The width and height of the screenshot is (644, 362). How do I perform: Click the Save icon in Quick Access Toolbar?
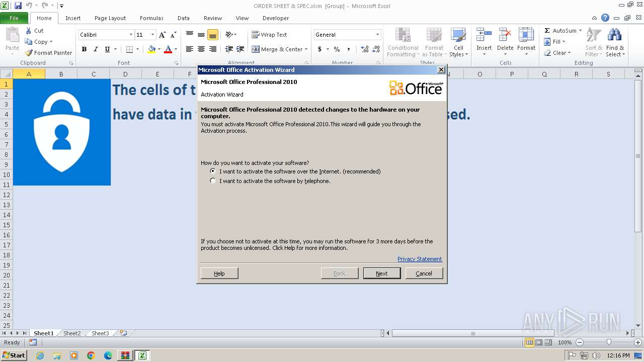point(18,6)
